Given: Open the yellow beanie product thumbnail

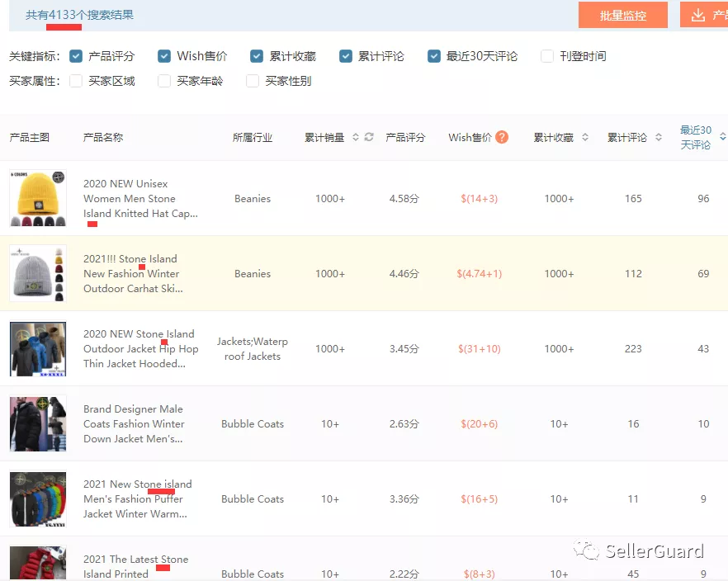Looking at the screenshot, I should click(x=38, y=198).
